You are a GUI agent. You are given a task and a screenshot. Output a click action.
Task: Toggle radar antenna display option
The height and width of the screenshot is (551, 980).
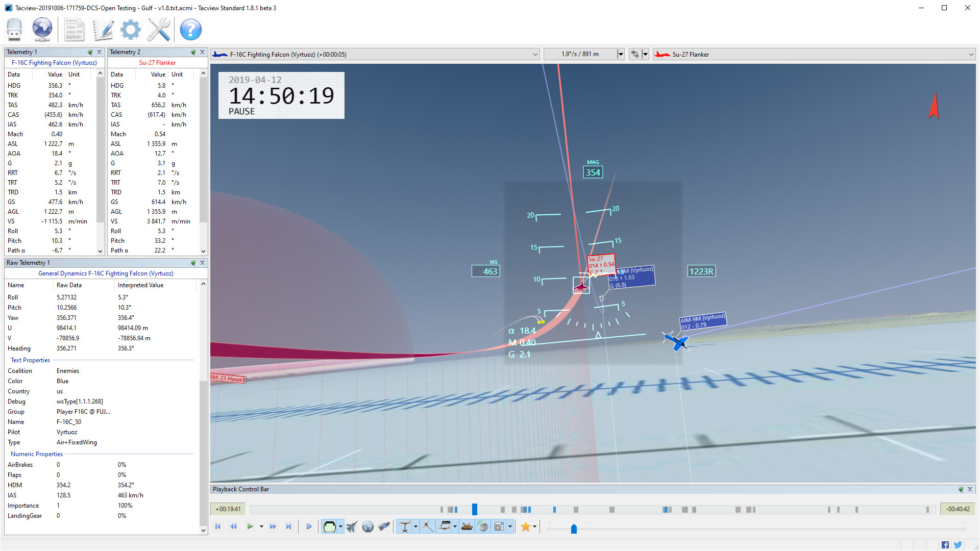pos(483,527)
